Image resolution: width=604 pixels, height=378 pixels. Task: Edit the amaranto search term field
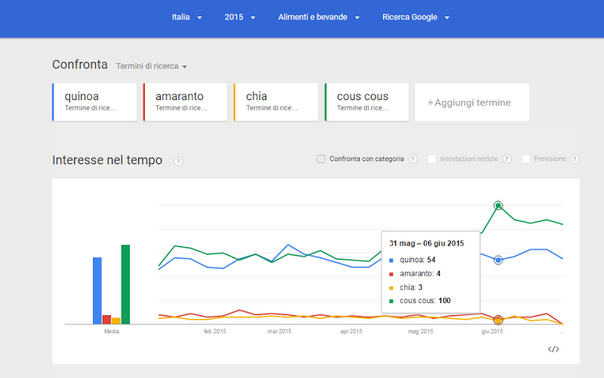coord(185,102)
